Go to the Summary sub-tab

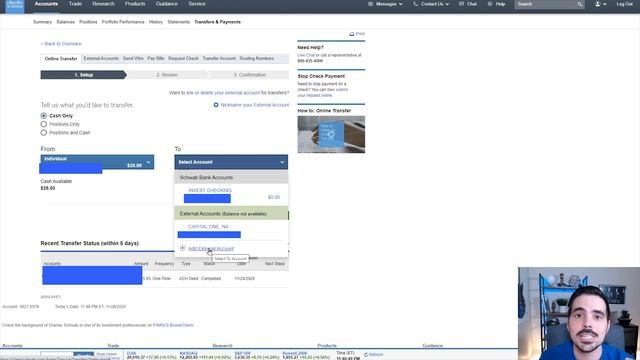tap(42, 22)
